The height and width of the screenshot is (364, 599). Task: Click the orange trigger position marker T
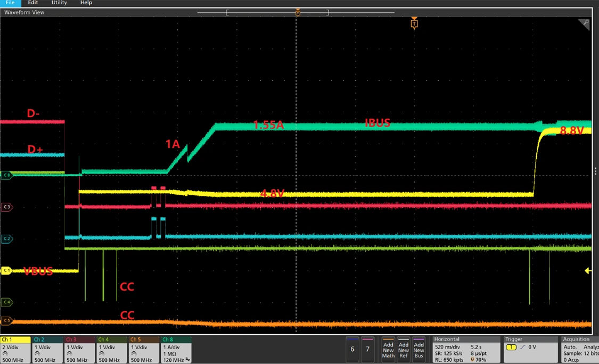[414, 24]
